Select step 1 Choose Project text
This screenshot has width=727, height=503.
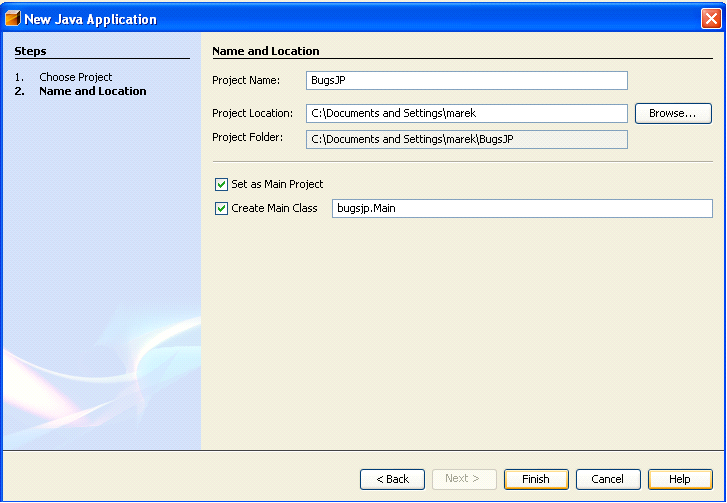click(76, 77)
